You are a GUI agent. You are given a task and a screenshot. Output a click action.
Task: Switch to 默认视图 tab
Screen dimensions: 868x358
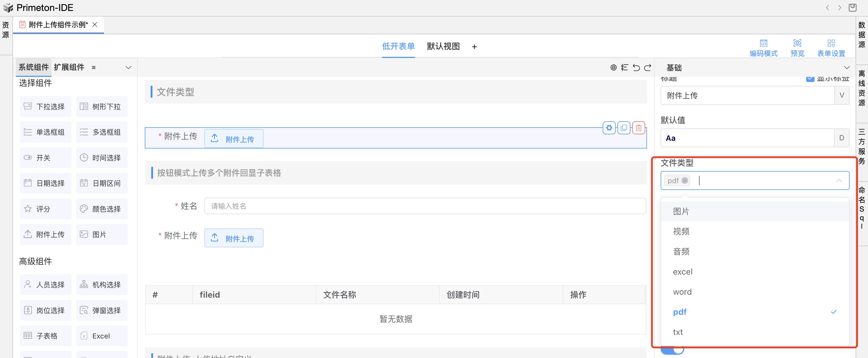443,46
